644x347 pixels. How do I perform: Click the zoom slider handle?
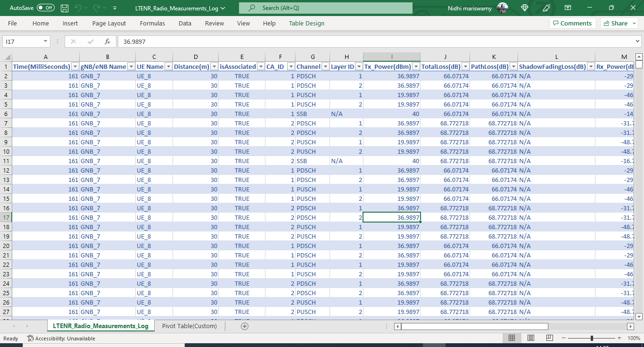click(x=592, y=338)
